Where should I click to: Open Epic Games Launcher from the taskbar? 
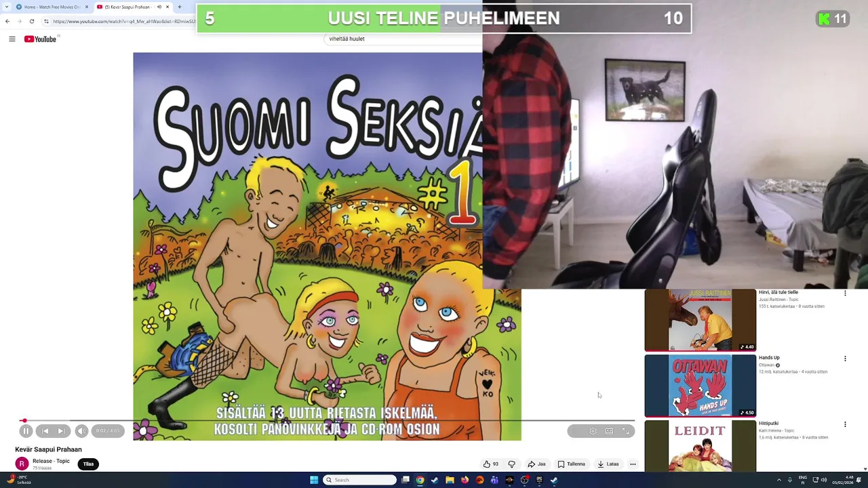click(539, 480)
